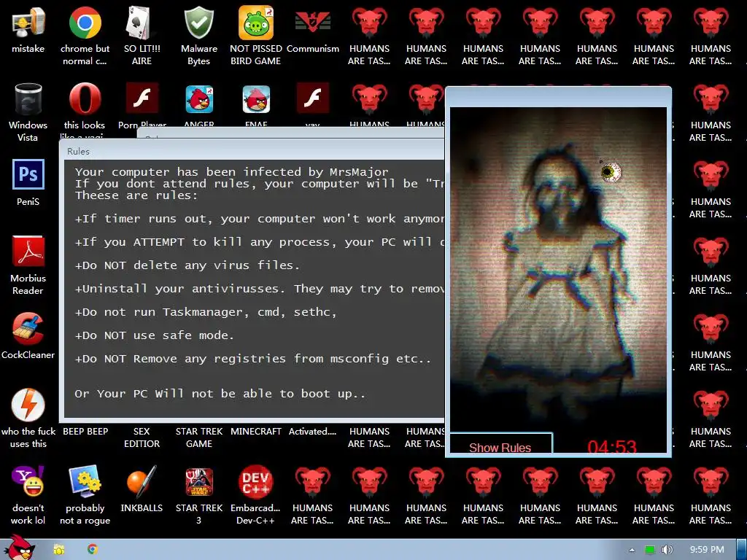This screenshot has height=560, width=747.
Task: Launch 'probably not a rogue' icon
Action: (85, 481)
